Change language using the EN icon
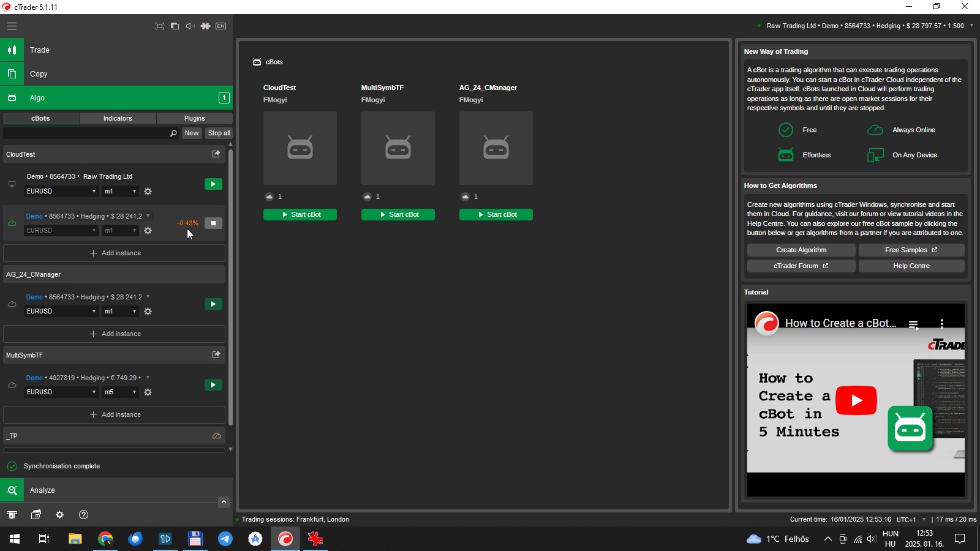This screenshot has width=980, height=551. (x=221, y=26)
